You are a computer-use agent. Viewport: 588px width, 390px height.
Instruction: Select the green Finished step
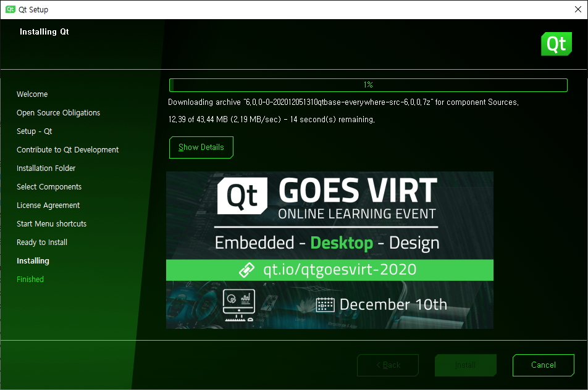click(x=30, y=279)
